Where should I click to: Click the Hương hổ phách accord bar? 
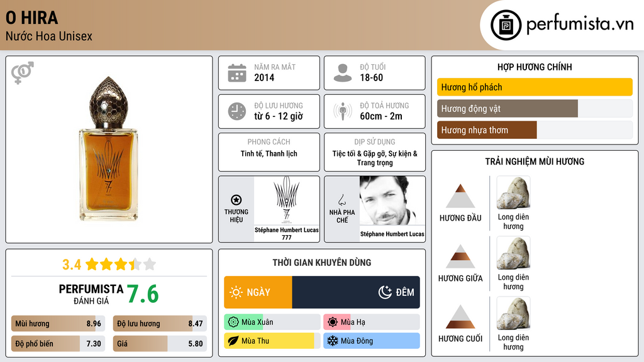pos(535,87)
